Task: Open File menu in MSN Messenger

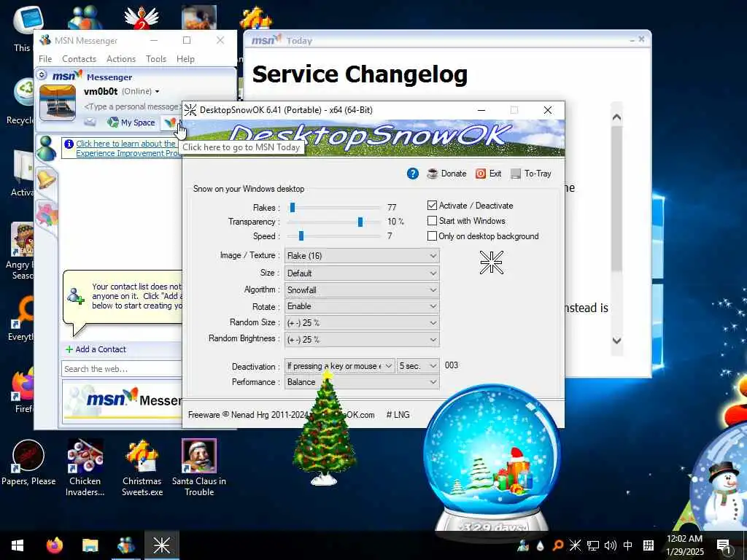Action: tap(45, 59)
